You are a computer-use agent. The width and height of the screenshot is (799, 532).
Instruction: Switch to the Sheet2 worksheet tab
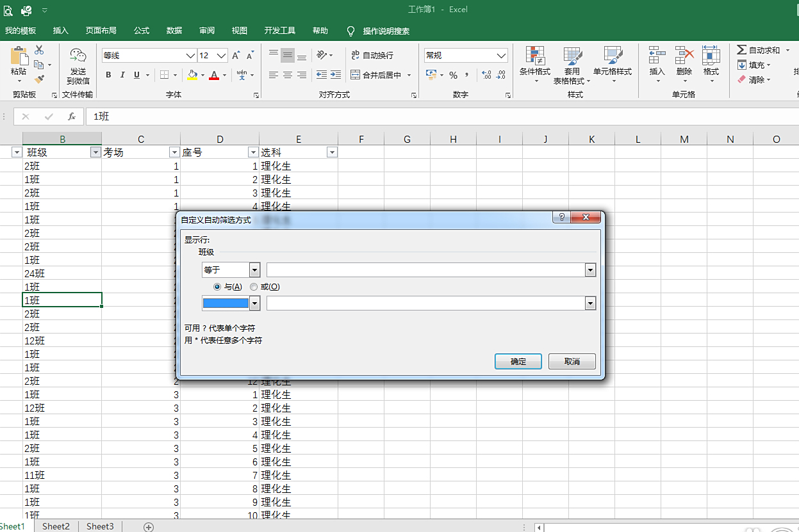coord(56,526)
